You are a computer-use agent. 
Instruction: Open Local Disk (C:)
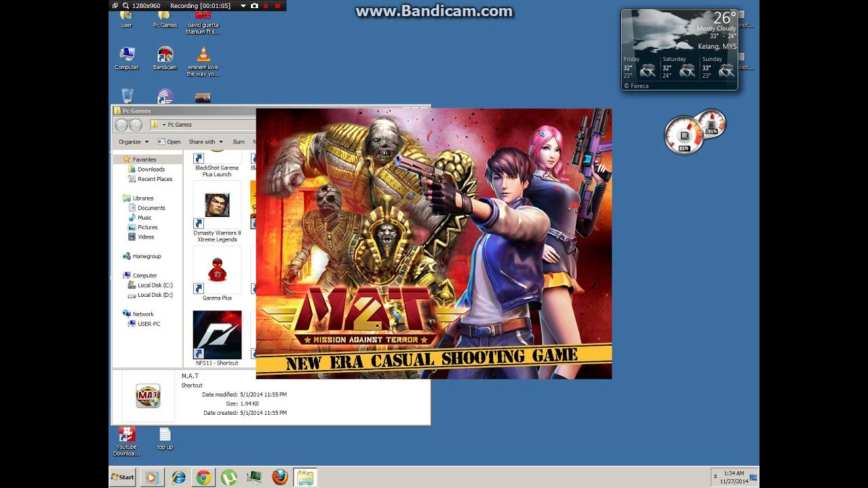click(150, 285)
